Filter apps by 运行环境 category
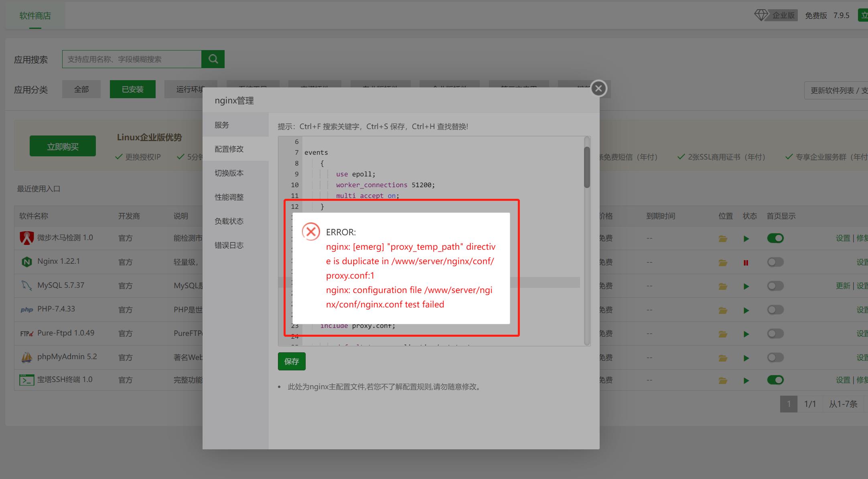 pos(191,89)
